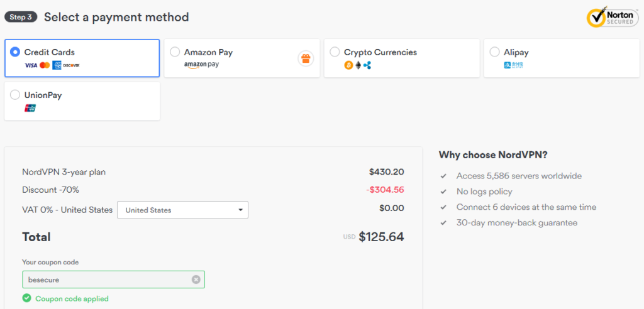Click the checkmark beside Access 5,586 servers
Viewport: 644px width, 309px height.
(443, 176)
